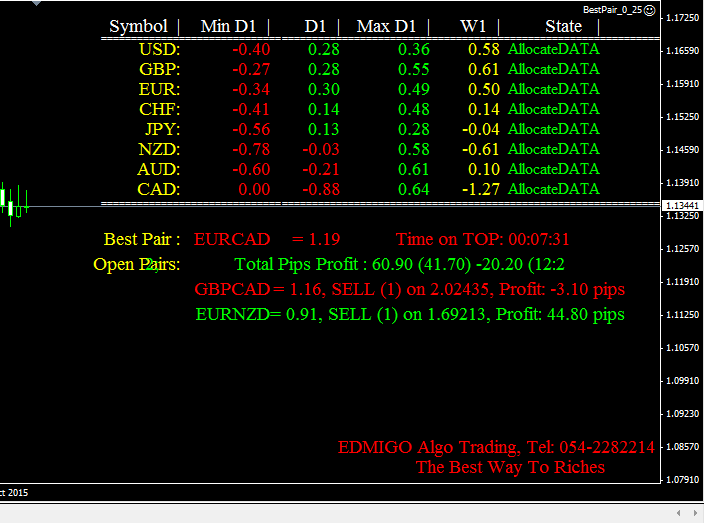Viewport: 704px width, 524px height.
Task: Click USD Min D1 value -0.40
Action: 251,49
